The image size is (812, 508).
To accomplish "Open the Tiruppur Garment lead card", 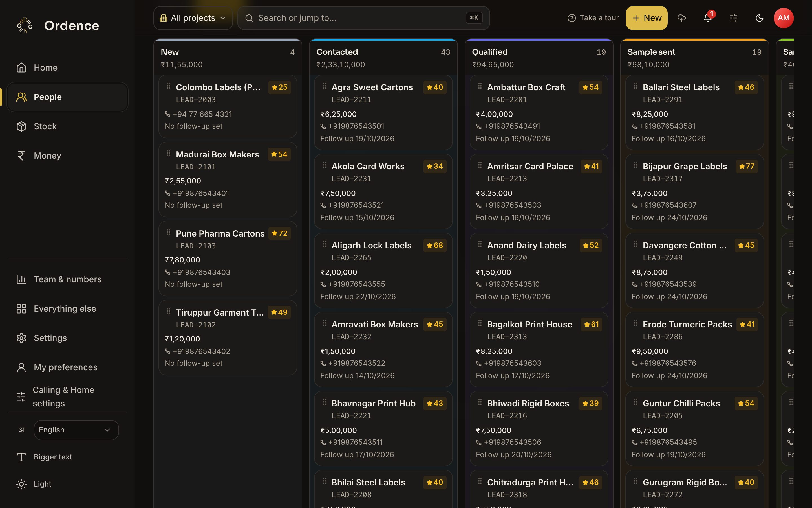I will [x=228, y=337].
